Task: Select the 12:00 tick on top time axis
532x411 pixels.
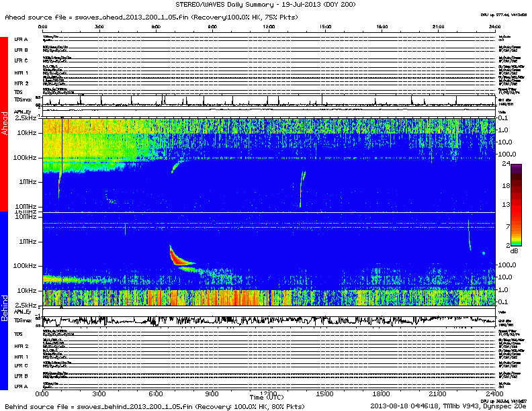Action: 269,27
